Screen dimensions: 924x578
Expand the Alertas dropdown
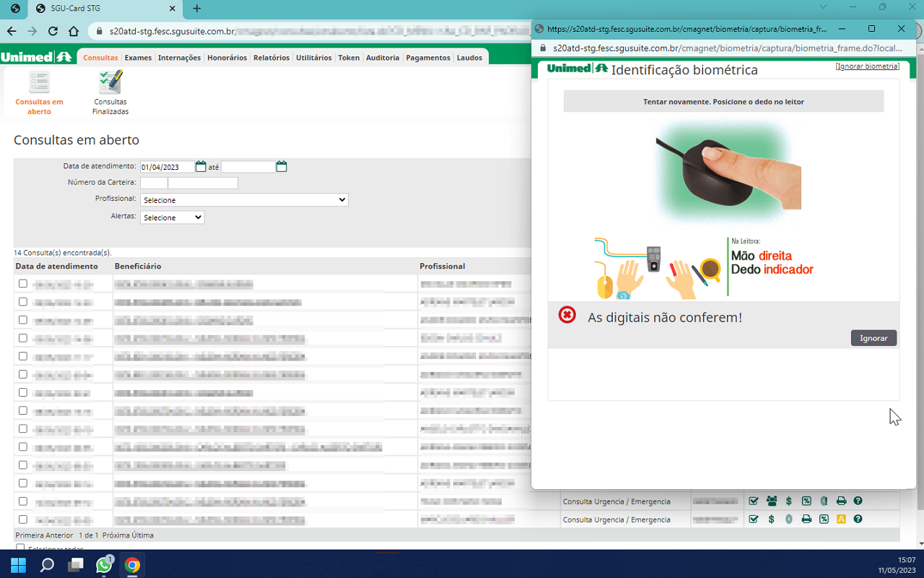tap(172, 217)
